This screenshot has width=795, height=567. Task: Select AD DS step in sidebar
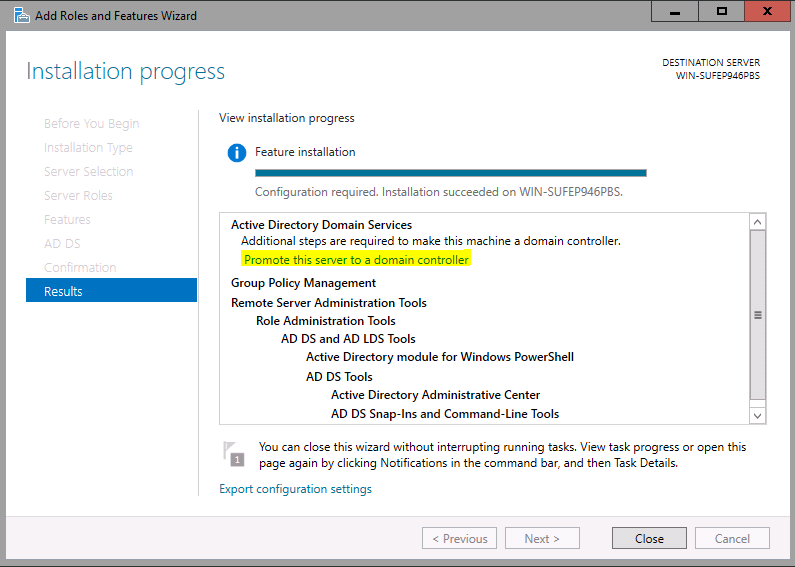pyautogui.click(x=62, y=243)
